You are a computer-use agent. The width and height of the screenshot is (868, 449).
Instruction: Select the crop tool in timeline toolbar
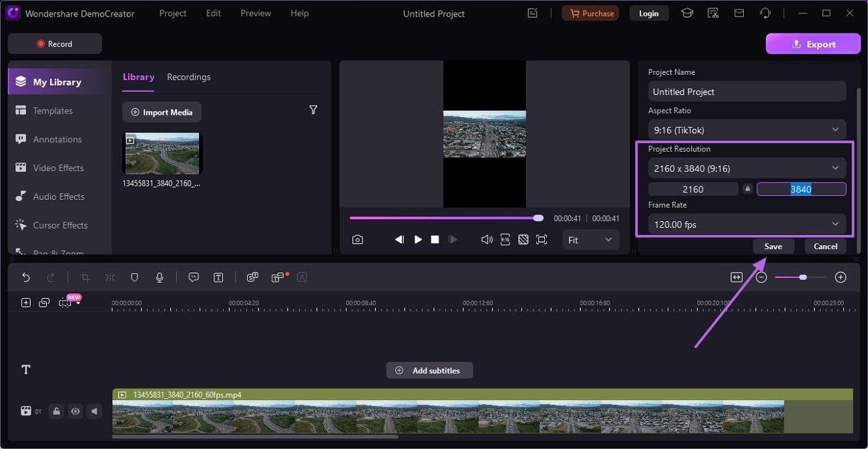(85, 277)
